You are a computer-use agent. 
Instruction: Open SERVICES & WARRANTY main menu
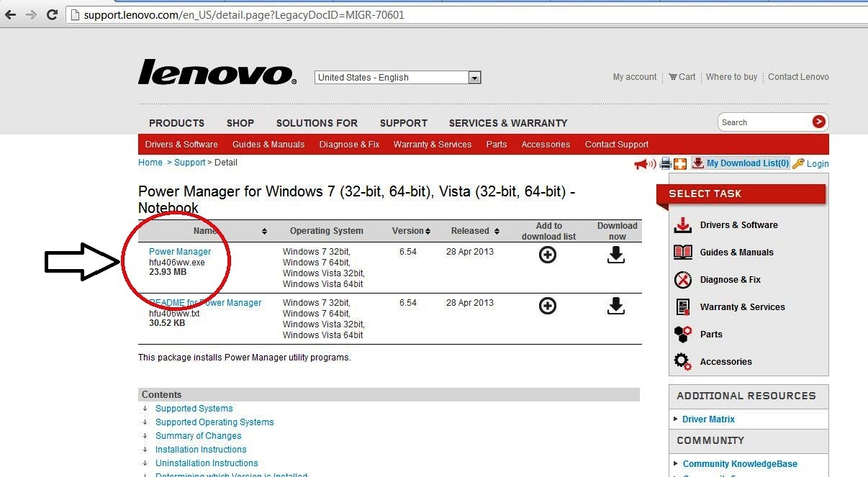(x=508, y=123)
